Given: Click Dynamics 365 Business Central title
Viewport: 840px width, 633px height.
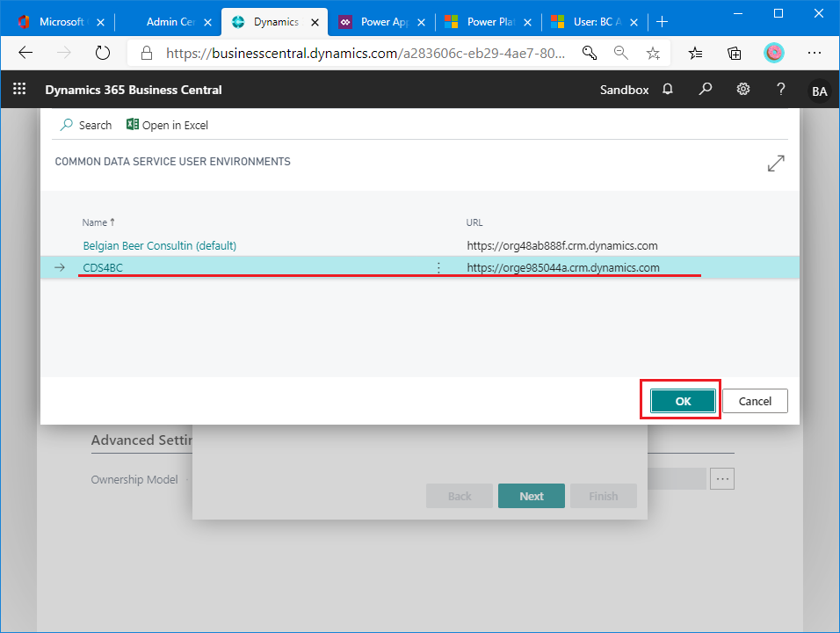Looking at the screenshot, I should 134,90.
